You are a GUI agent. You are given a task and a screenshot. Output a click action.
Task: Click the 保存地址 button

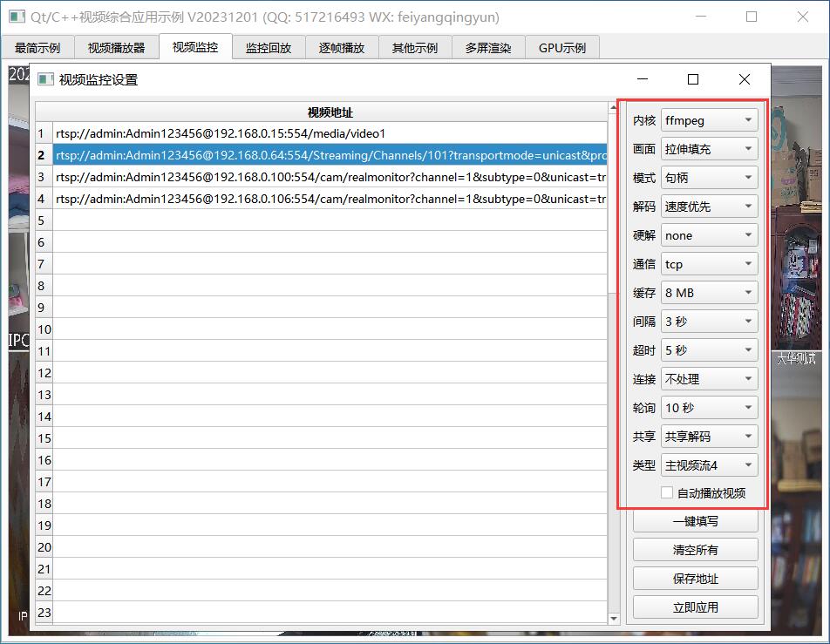tap(695, 579)
